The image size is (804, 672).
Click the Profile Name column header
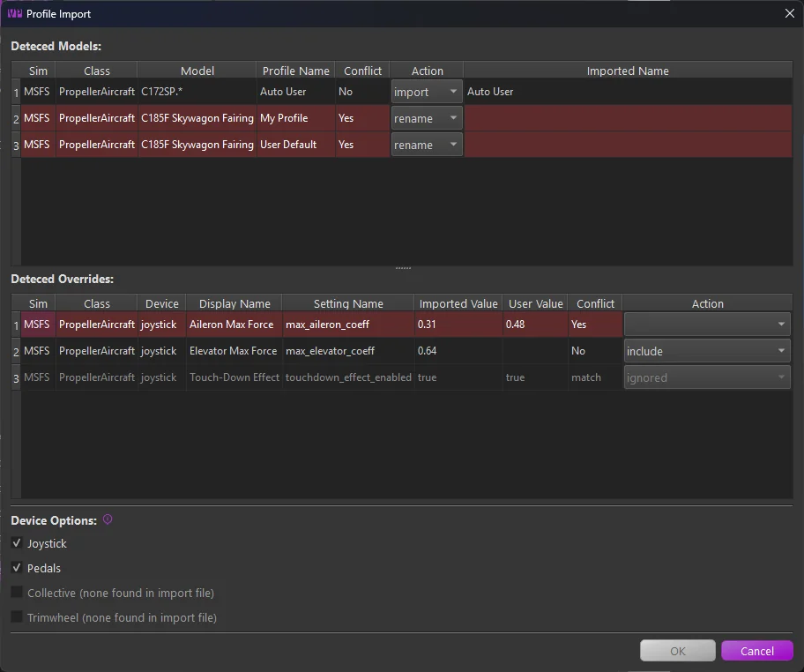[x=296, y=71]
